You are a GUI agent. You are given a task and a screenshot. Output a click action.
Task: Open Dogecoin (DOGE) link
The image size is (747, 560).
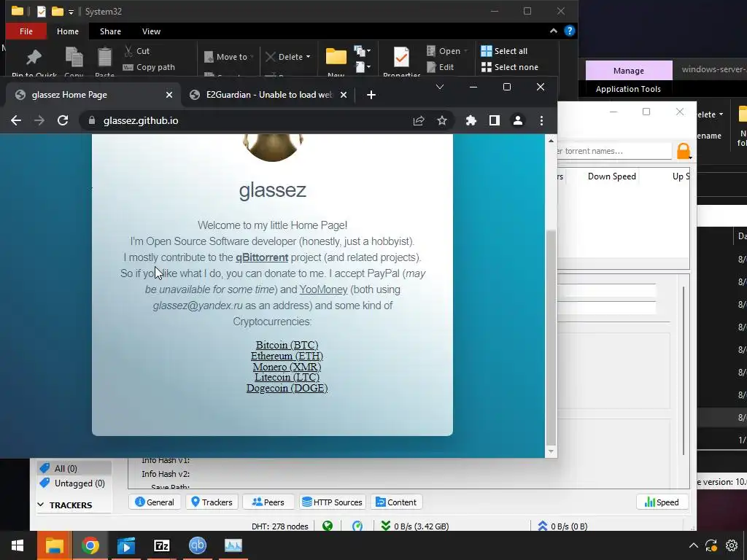[x=287, y=388]
